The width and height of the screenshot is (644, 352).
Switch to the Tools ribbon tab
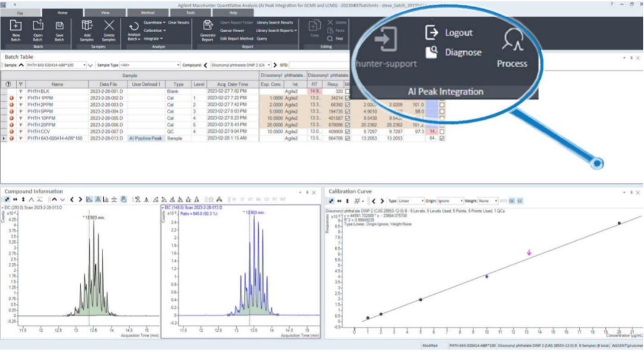[191, 13]
